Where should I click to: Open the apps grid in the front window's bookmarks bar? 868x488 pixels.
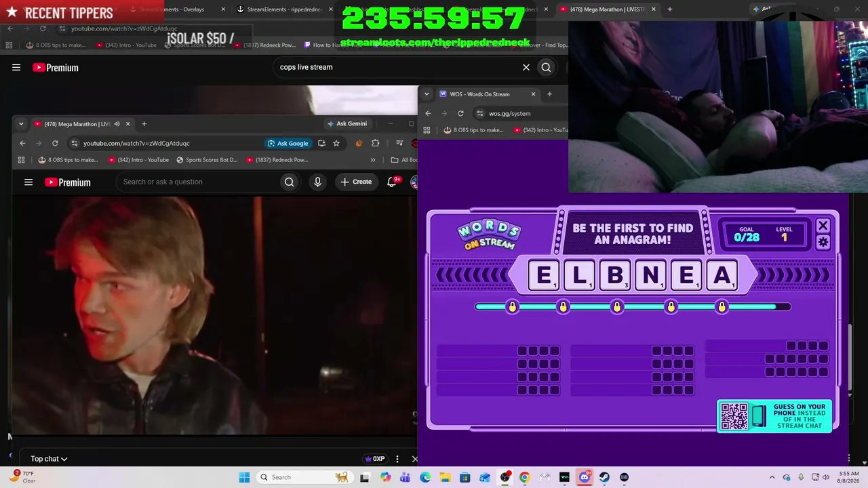coord(21,160)
